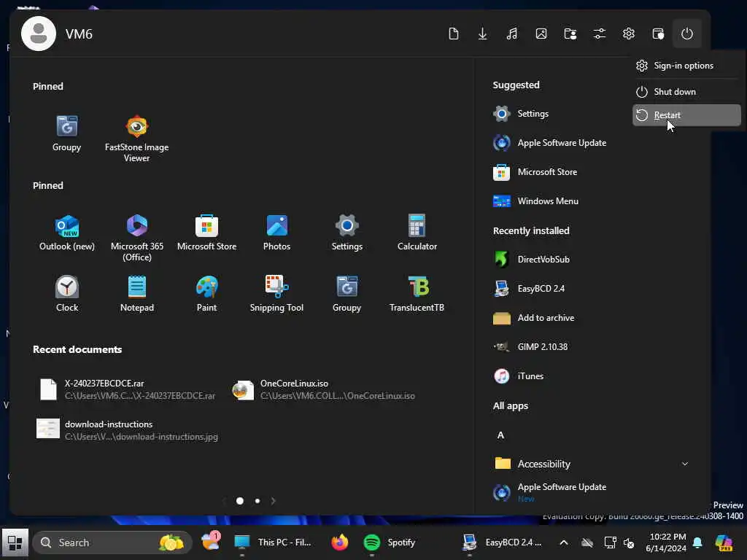Viewport: 747px width, 560px height.
Task: Select Sign-in options in power menu
Action: [686, 66]
